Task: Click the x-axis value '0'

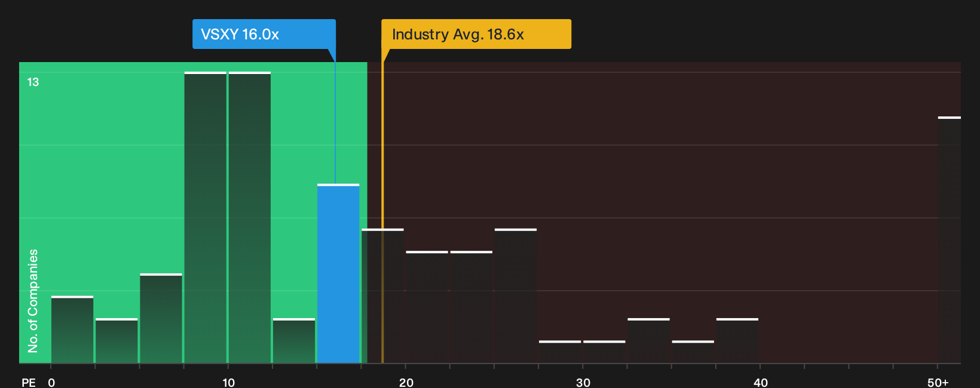Action: tap(51, 383)
